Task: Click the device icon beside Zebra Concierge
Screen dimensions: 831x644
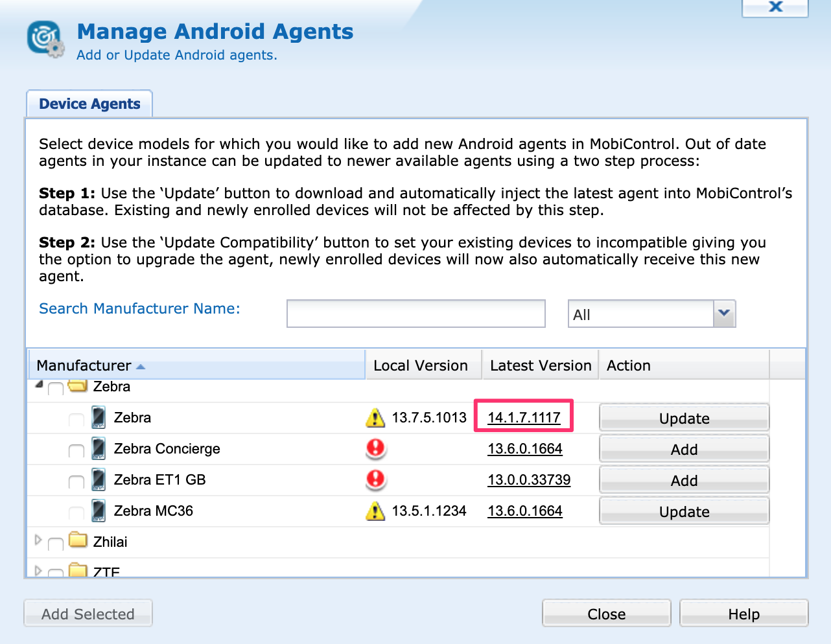Action: click(99, 448)
